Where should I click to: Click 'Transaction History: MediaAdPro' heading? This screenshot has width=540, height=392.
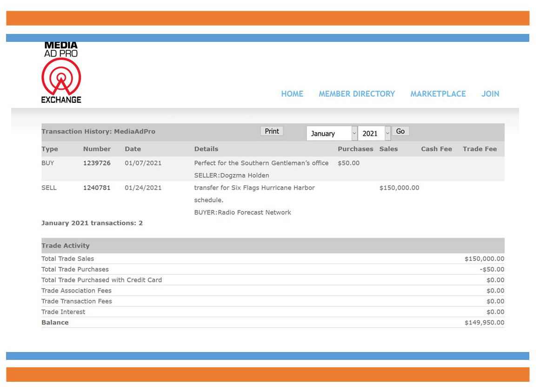coord(98,132)
